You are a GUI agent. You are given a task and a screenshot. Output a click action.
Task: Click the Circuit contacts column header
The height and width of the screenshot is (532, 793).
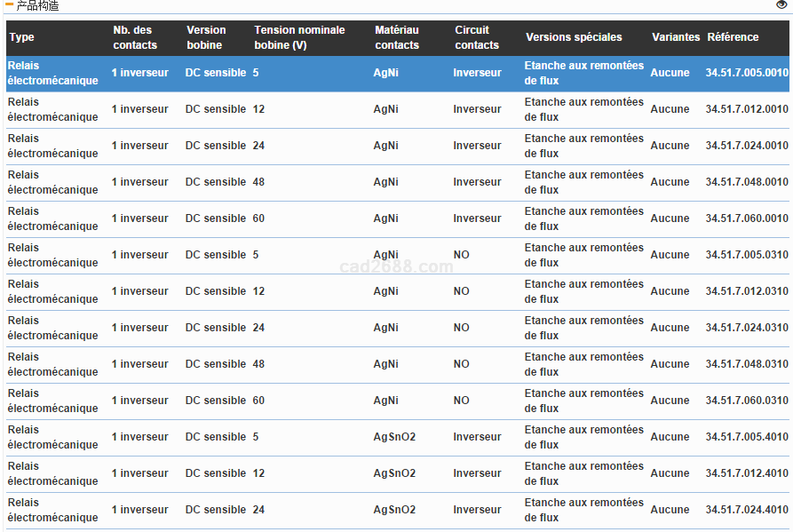coord(477,37)
